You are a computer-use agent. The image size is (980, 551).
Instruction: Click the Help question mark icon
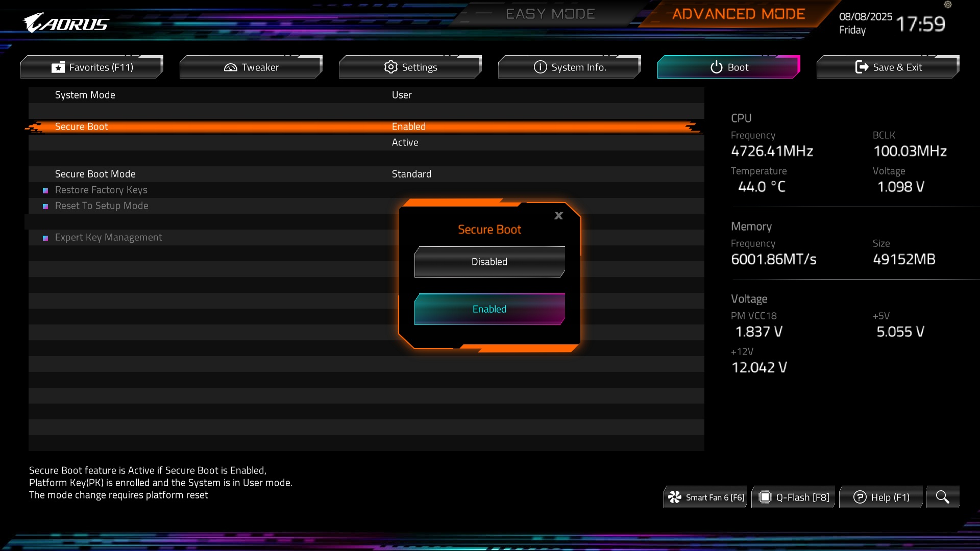[x=860, y=497]
